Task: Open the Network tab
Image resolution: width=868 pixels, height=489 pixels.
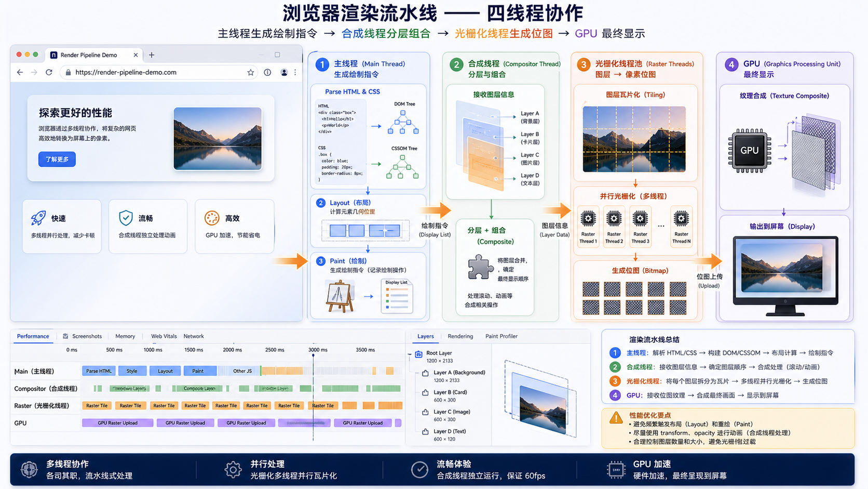Action: point(194,336)
